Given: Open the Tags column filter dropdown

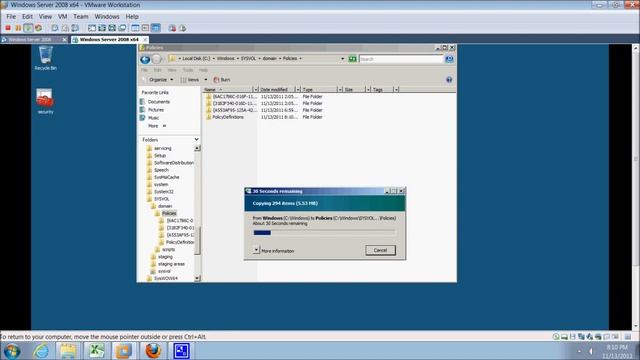Looking at the screenshot, I should coord(396,89).
